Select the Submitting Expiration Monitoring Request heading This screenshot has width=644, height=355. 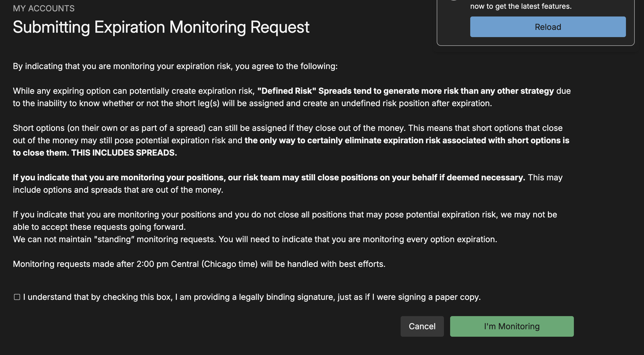[x=161, y=27]
